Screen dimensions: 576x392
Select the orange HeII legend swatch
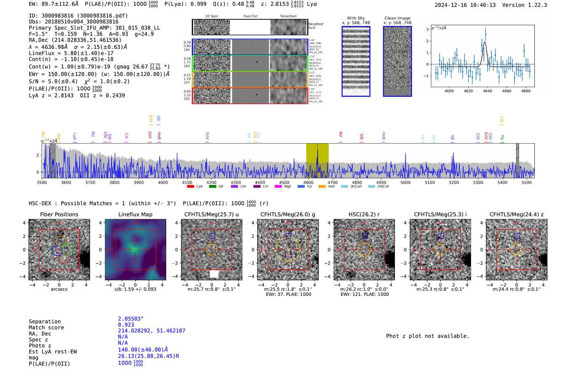pyautogui.click(x=322, y=186)
